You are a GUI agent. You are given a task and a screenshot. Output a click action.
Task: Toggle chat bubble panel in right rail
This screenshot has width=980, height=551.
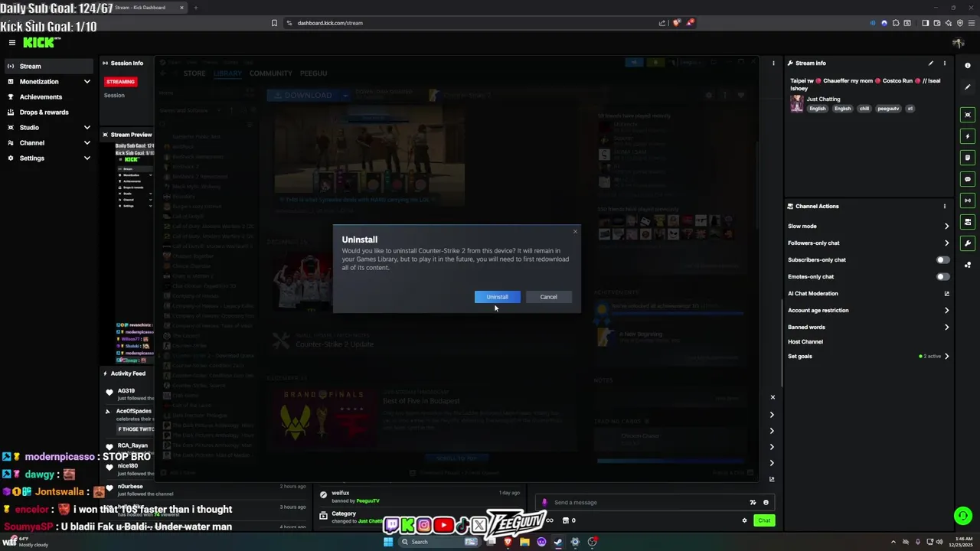(x=968, y=179)
